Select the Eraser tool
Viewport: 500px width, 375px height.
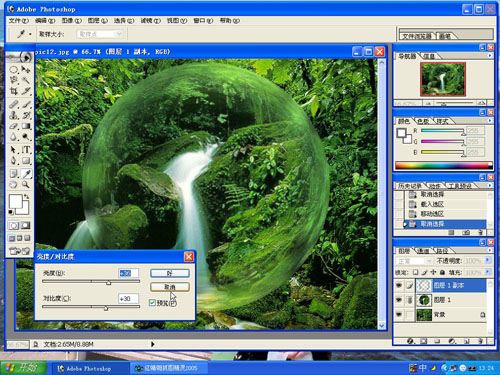click(14, 126)
